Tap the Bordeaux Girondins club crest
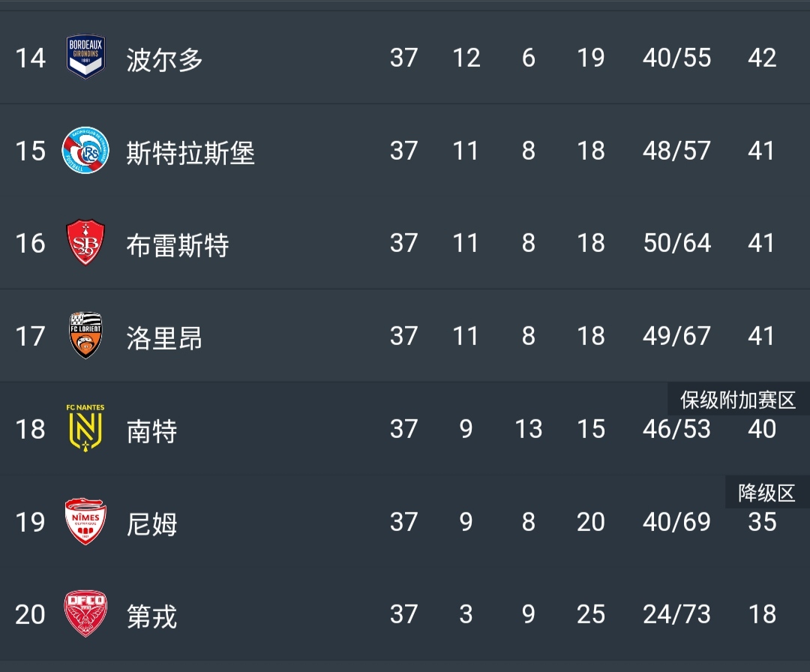The width and height of the screenshot is (810, 672). (x=85, y=58)
